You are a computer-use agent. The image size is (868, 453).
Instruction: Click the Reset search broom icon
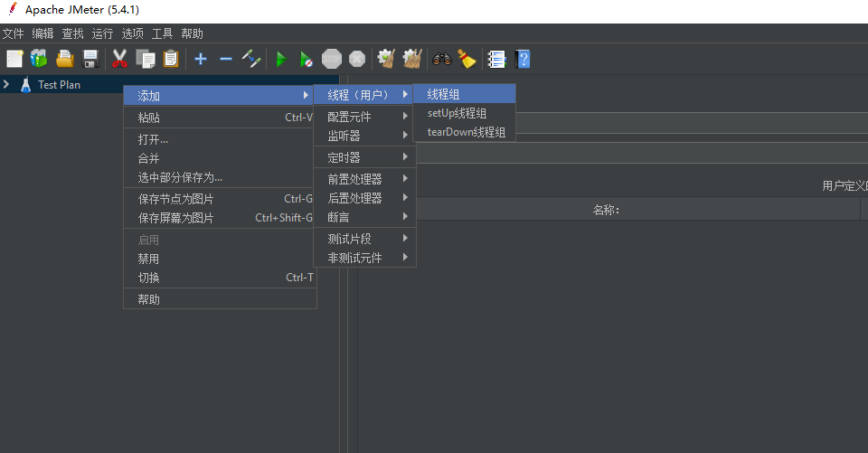point(467,59)
